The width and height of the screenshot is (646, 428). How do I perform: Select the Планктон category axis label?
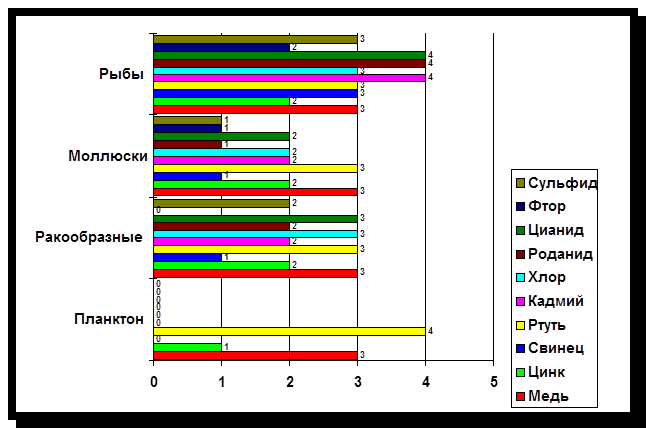click(x=108, y=319)
